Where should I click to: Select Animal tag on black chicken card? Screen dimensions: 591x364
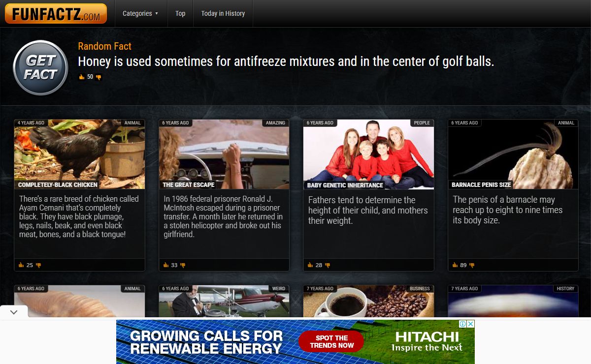[132, 123]
